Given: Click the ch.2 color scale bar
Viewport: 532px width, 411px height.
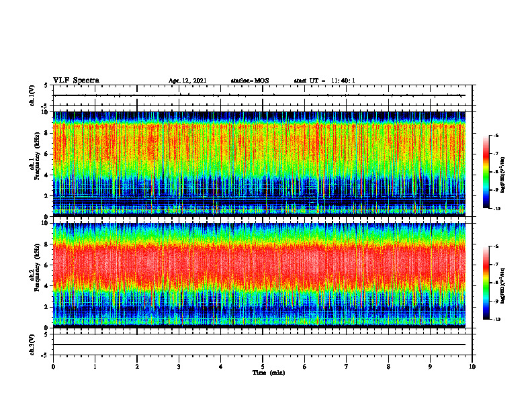Looking at the screenshot, I should pyautogui.click(x=486, y=283).
